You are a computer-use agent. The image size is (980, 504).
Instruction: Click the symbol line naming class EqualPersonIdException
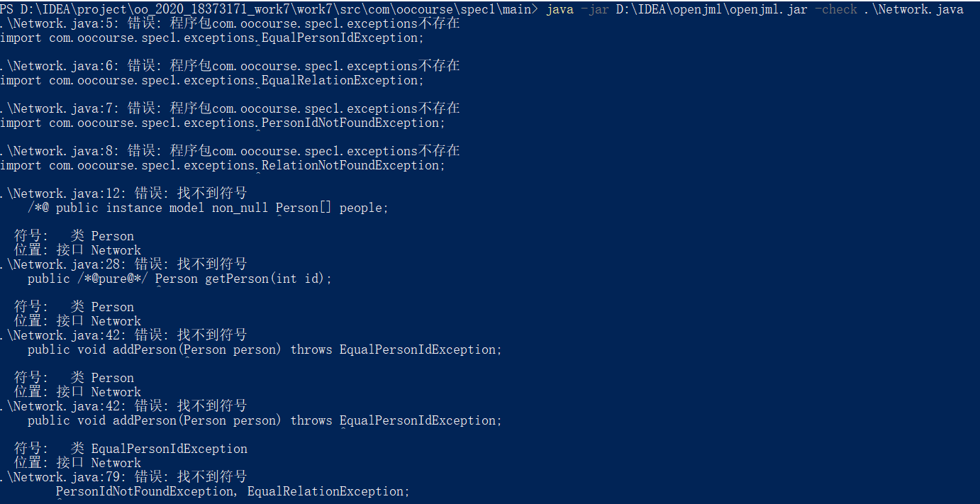(x=130, y=449)
